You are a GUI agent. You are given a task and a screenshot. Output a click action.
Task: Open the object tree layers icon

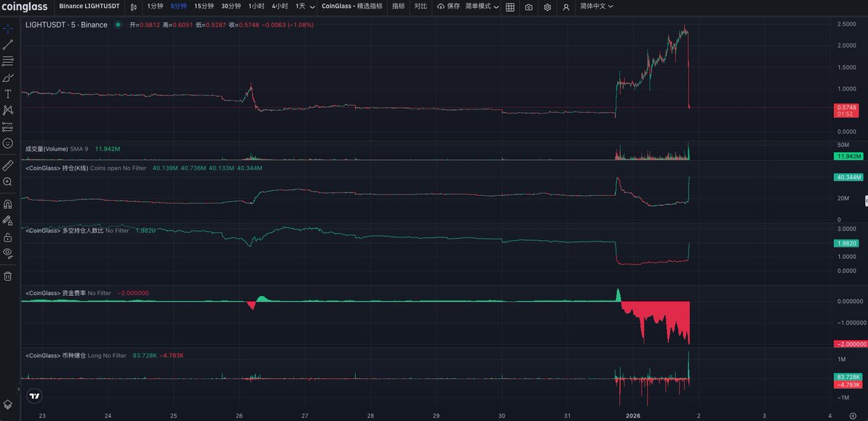(x=8, y=404)
